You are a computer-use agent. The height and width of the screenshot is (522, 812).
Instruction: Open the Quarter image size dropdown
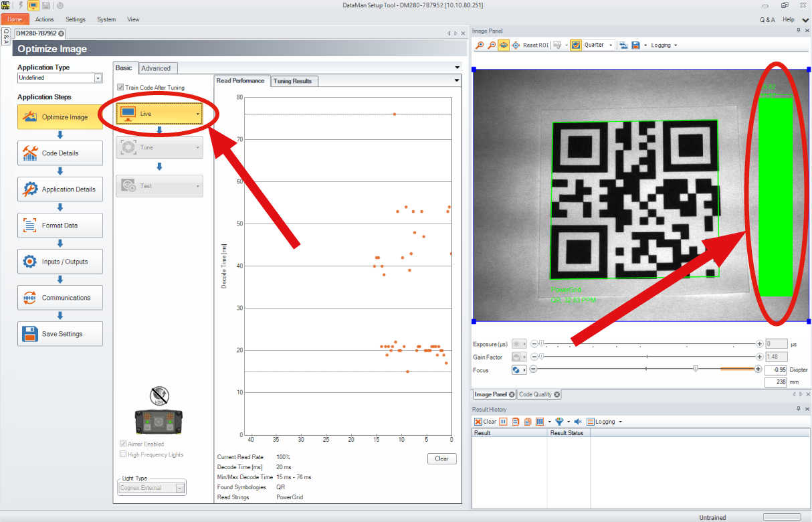(611, 45)
